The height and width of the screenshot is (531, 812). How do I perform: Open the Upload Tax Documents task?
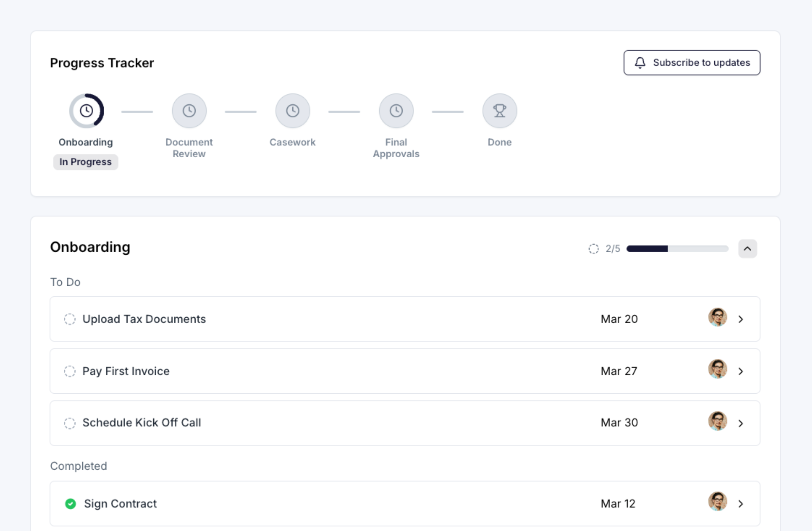point(144,319)
